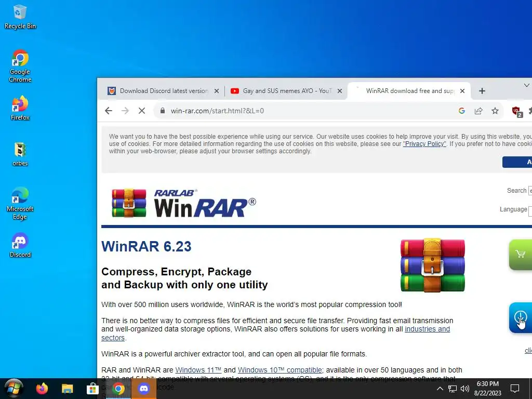Open the notification center icon
532x399 pixels.
coord(515,389)
